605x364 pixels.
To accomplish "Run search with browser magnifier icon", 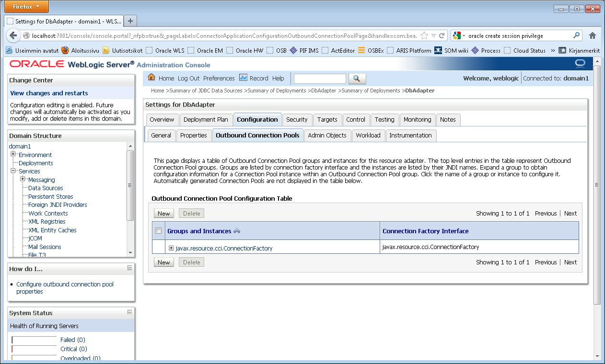I will (577, 35).
